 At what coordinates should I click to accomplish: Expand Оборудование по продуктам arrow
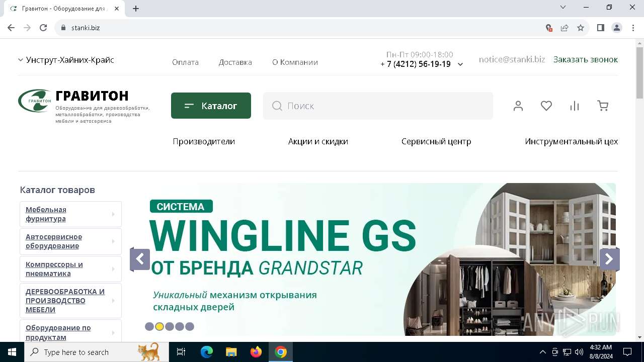[x=113, y=332]
